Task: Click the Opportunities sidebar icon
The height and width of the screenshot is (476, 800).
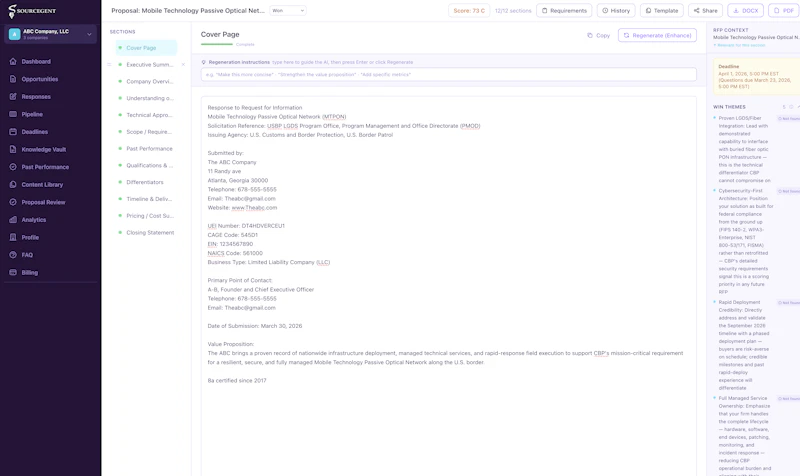Action: click(x=13, y=79)
